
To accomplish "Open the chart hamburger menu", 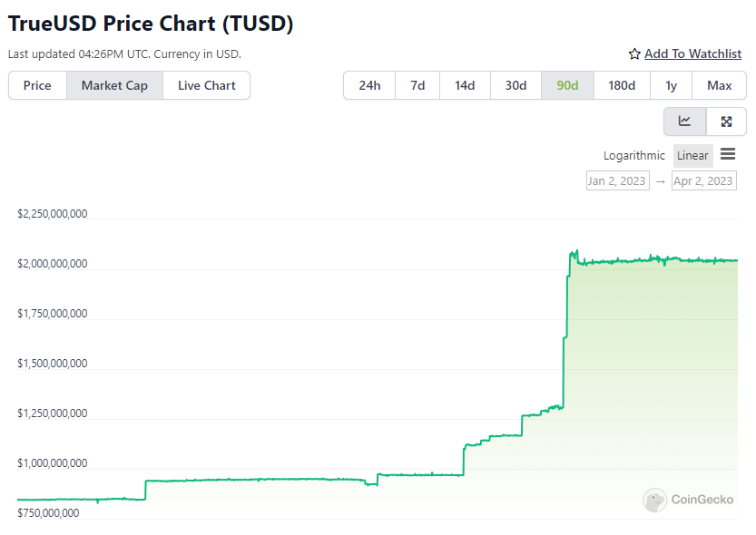I will click(x=728, y=154).
